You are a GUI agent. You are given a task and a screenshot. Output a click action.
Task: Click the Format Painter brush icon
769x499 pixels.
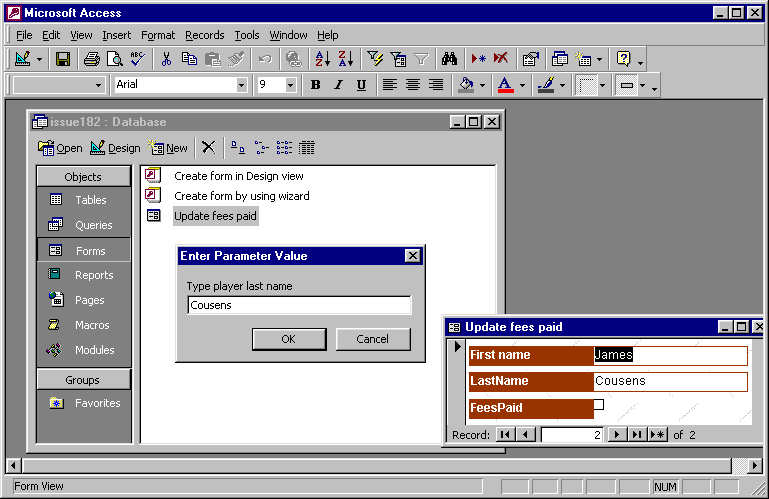236,59
